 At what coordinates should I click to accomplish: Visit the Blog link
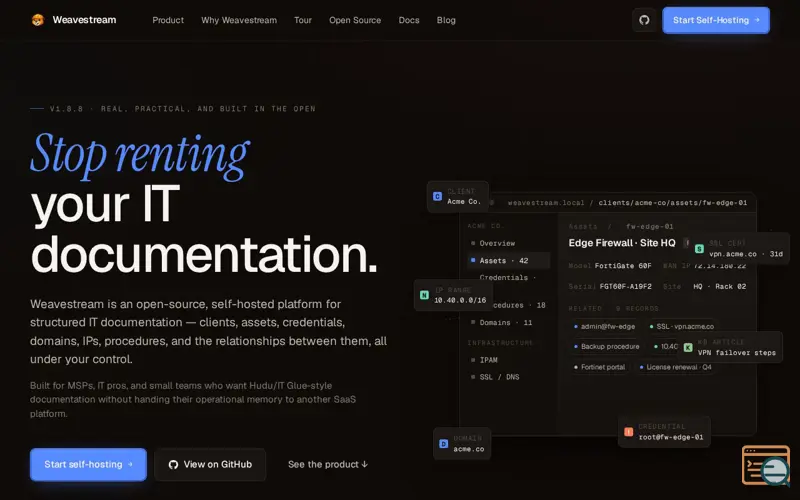(x=446, y=20)
